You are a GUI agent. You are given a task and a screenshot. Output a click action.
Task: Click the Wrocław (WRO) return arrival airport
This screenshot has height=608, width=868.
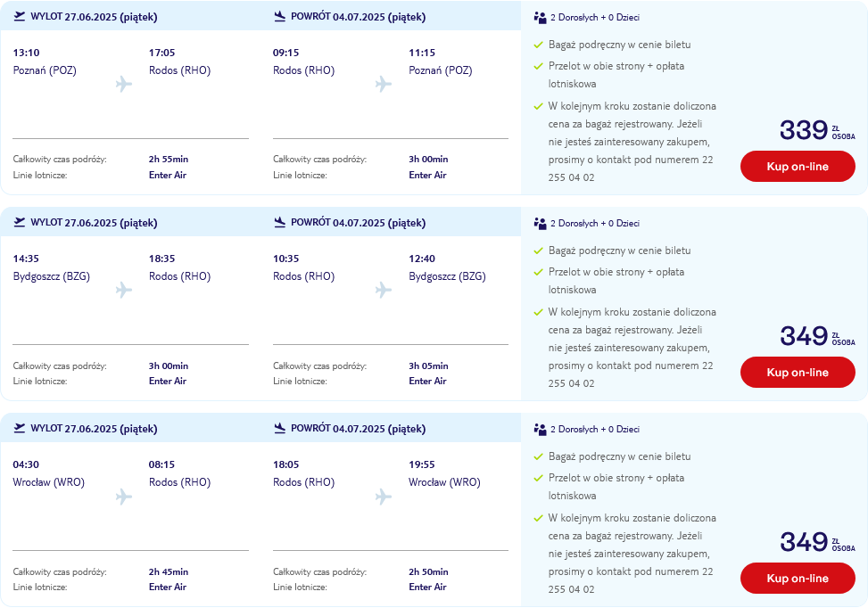click(444, 482)
